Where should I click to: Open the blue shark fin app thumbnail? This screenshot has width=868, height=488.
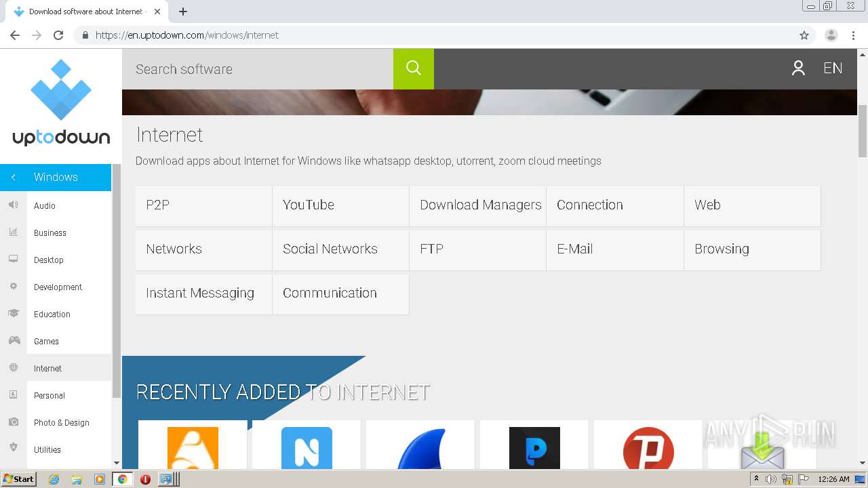420,447
